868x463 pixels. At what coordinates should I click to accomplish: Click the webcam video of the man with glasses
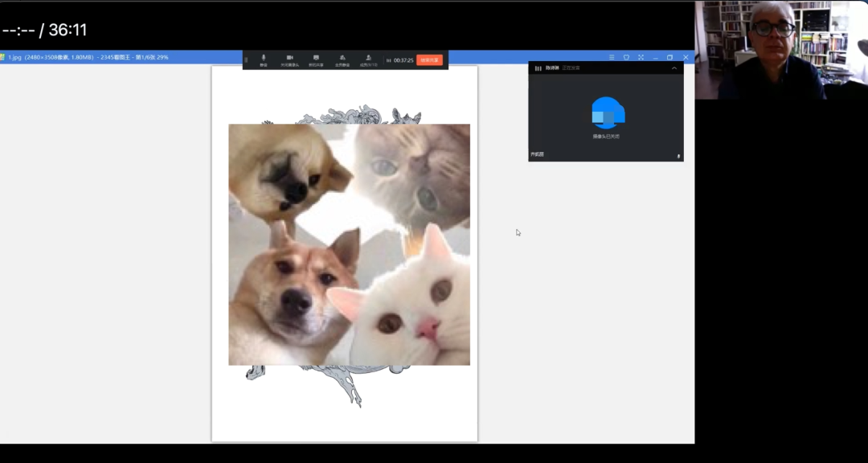(x=782, y=50)
